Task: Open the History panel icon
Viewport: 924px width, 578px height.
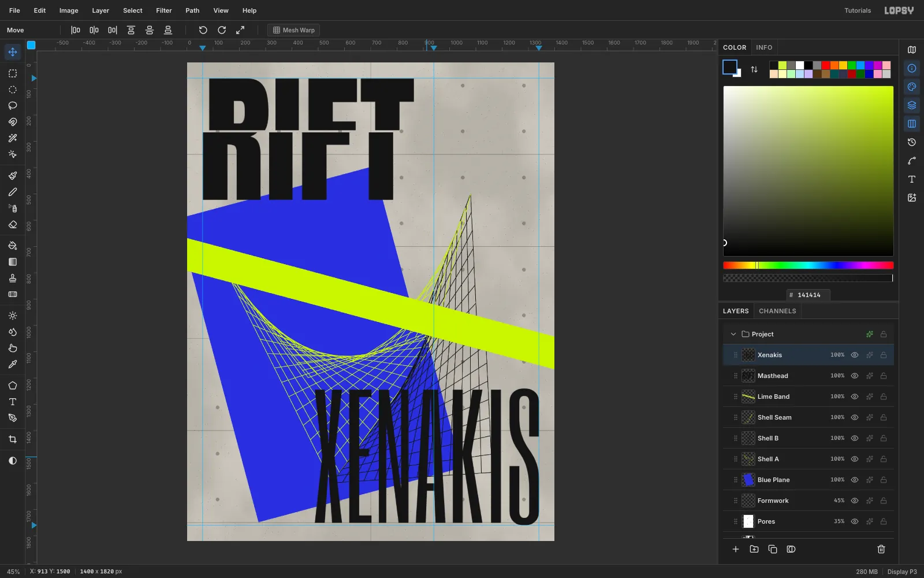Action: pos(912,142)
